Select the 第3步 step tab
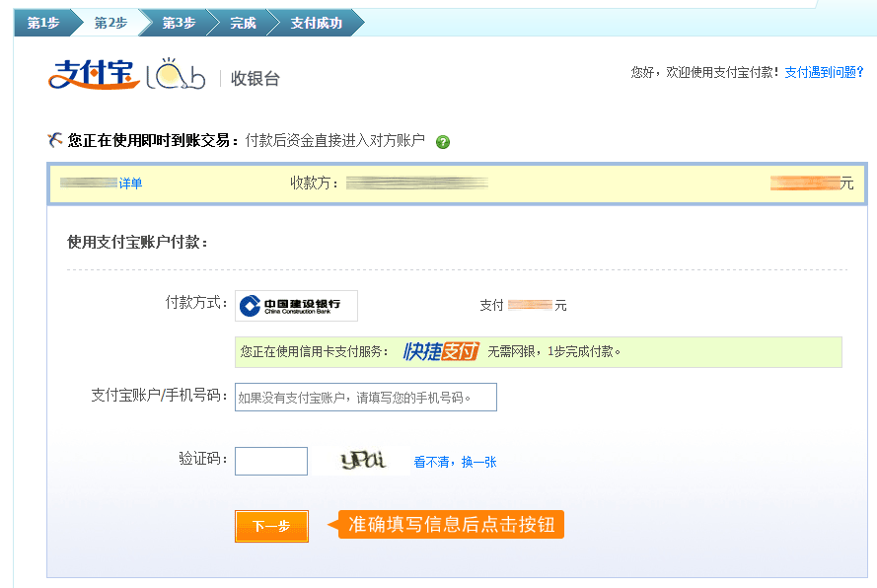The height and width of the screenshot is (588, 877). 179,23
